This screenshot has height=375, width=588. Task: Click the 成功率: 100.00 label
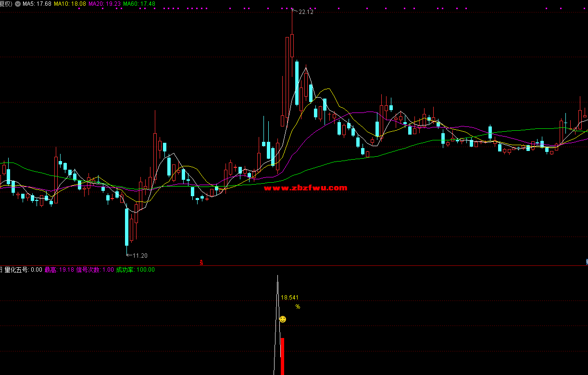(x=135, y=270)
